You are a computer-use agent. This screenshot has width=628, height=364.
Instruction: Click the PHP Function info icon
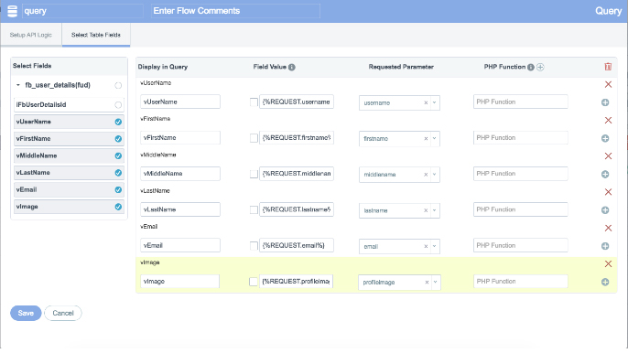531,67
